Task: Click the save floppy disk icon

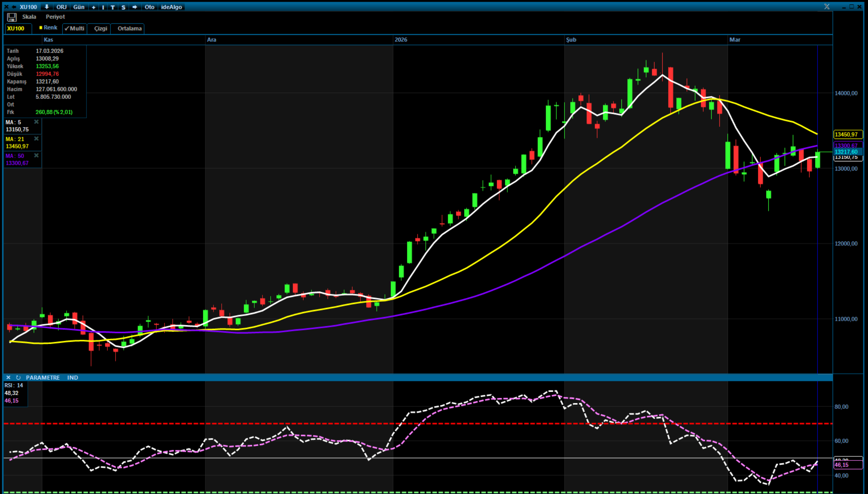Action: tap(12, 17)
